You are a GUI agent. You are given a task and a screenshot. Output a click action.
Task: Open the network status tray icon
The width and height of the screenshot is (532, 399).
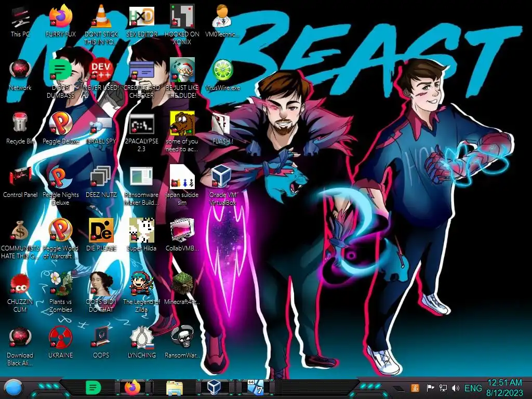coord(443,388)
